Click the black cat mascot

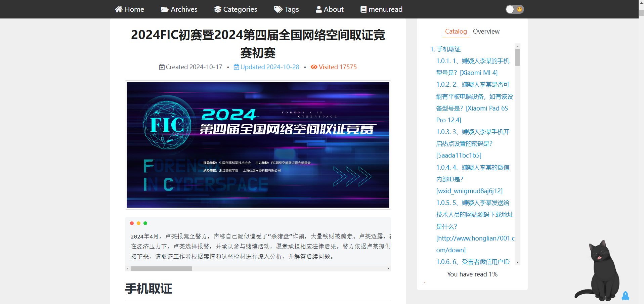[600, 272]
